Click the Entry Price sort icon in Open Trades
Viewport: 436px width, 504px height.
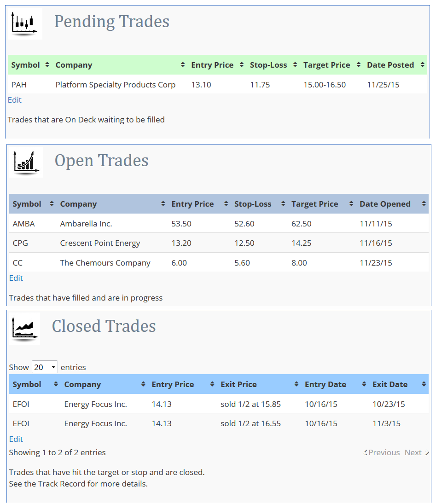coord(225,203)
